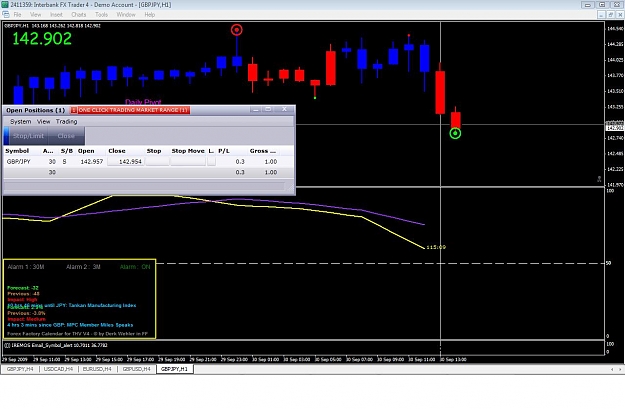Switch to the EURUSD,H4 chart tab
Screen dimensions: 625x409
point(97,369)
